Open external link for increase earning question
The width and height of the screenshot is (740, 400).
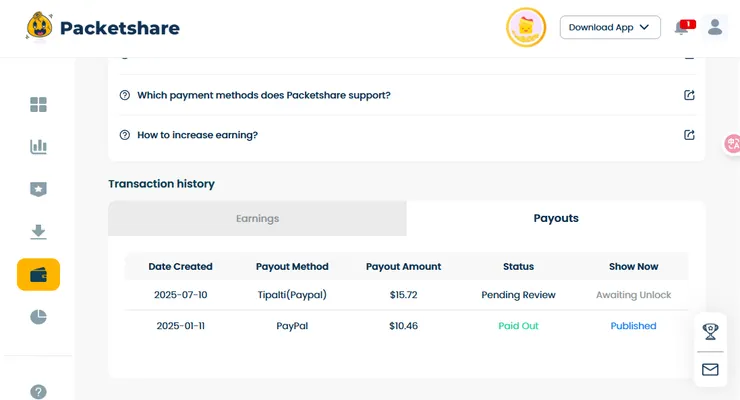(x=689, y=135)
